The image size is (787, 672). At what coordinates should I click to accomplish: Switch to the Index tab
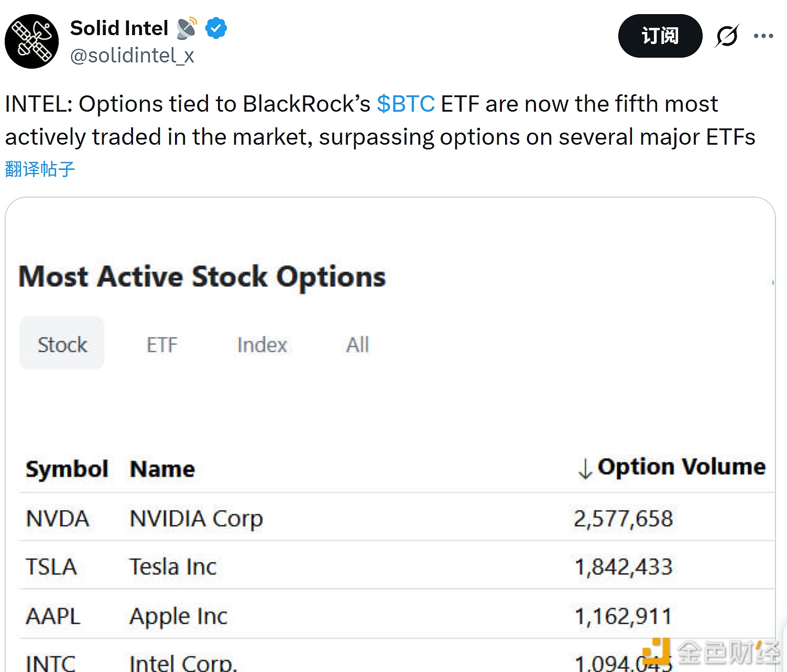(x=262, y=345)
